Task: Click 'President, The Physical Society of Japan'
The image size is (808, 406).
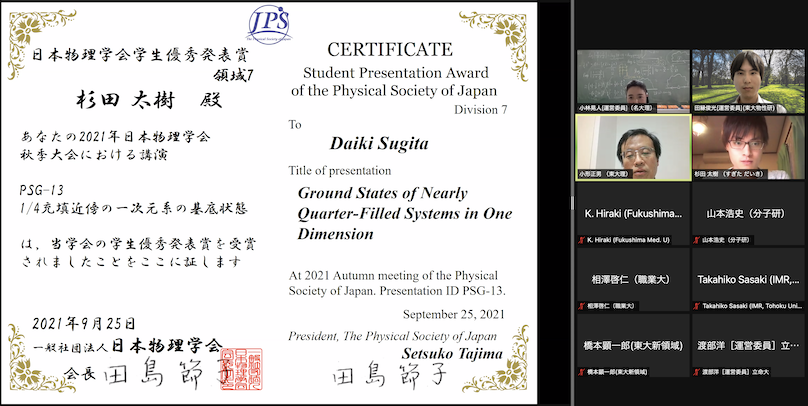Action: (393, 336)
